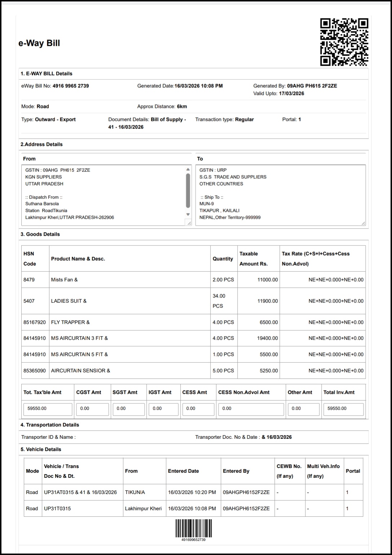Click the CGST Amt field
The width and height of the screenshot is (392, 555).
[92, 409]
